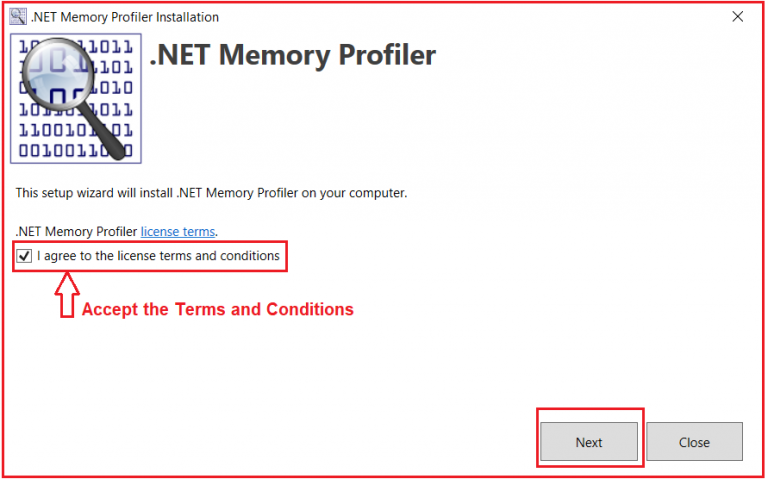768x479 pixels.
Task: Click the empty area of the title bar
Action: tap(470, 17)
